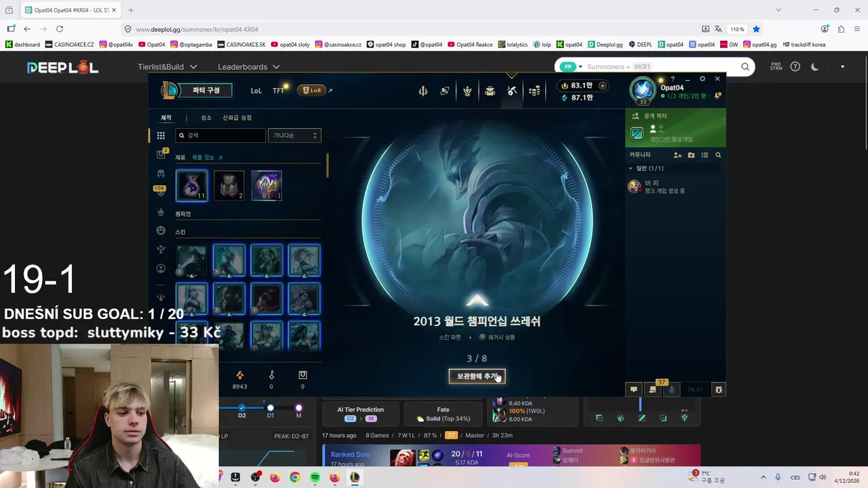Click the friend search magnifier in 커뮤니티

tap(718, 155)
